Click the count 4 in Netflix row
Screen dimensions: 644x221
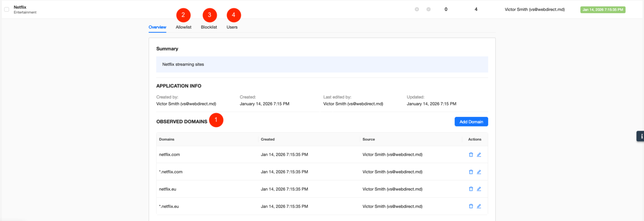pyautogui.click(x=476, y=9)
